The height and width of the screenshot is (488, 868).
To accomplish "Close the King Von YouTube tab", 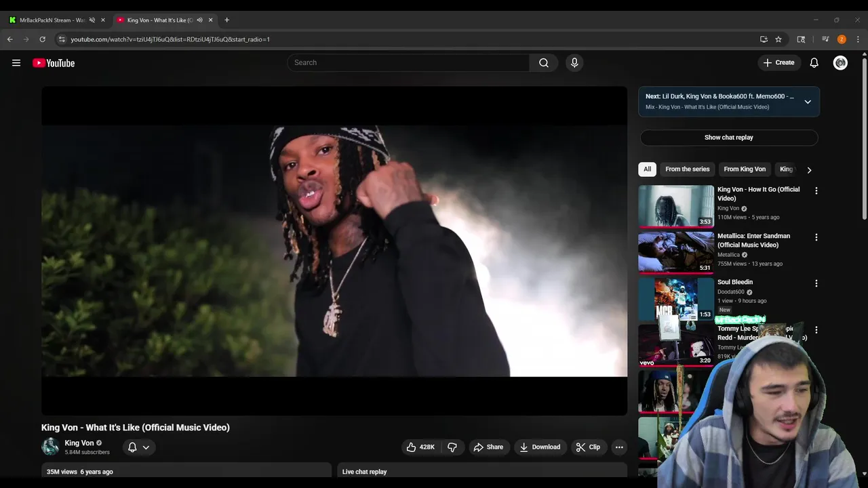I will click(x=211, y=20).
